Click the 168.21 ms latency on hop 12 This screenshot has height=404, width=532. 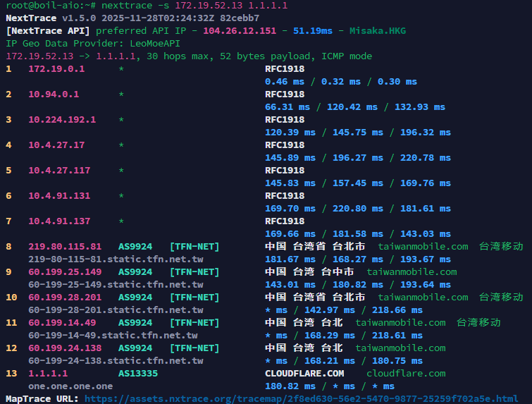330,360
